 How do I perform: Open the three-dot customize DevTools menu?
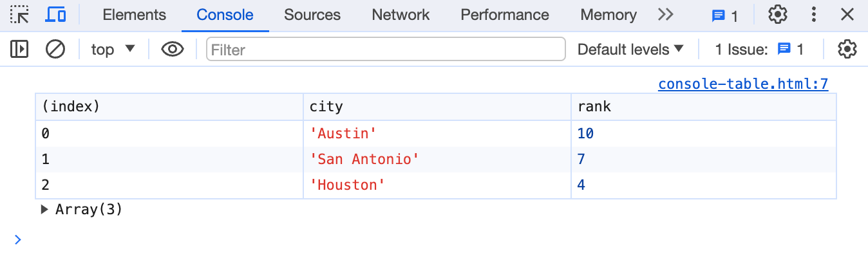814,15
